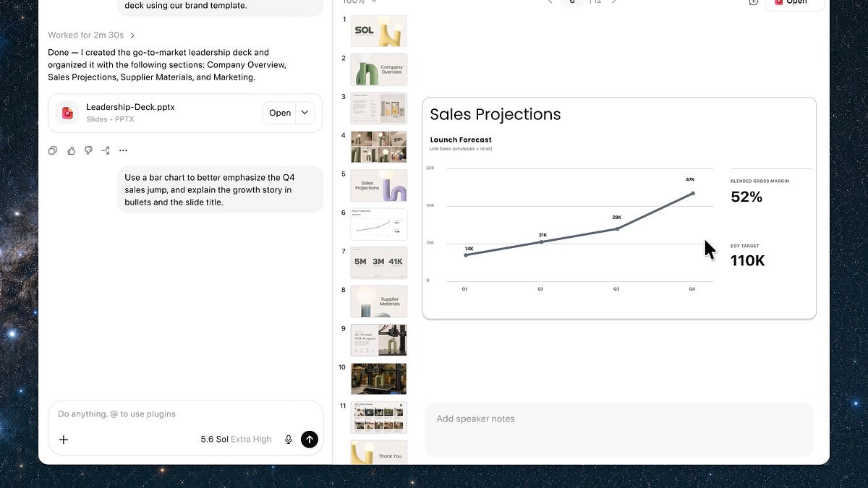Click the '20K' y-axis label
The height and width of the screenshot is (488, 868).
(430, 243)
